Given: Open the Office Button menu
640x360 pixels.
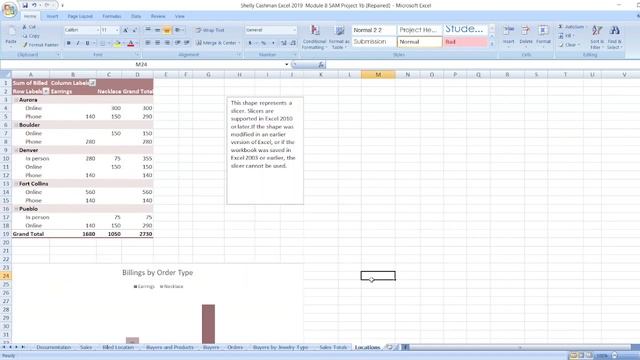Looking at the screenshot, I should [x=9, y=9].
